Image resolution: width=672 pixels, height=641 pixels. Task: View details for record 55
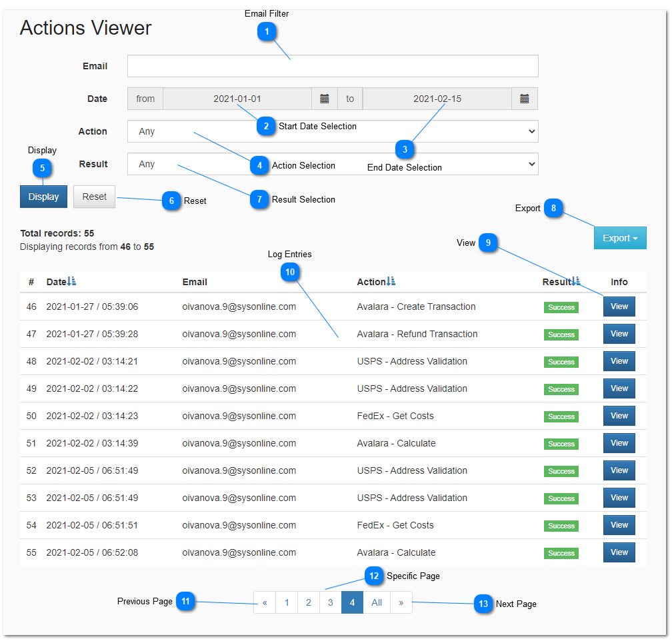click(619, 553)
